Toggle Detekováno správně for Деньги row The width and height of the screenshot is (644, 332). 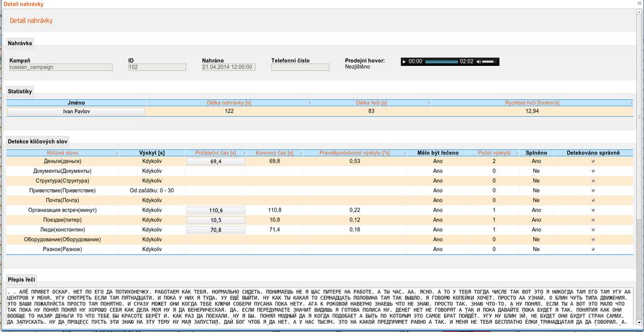click(x=593, y=162)
